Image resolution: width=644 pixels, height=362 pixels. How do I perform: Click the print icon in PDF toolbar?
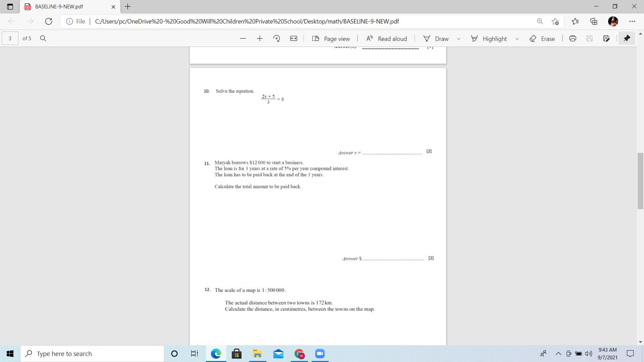pyautogui.click(x=573, y=39)
